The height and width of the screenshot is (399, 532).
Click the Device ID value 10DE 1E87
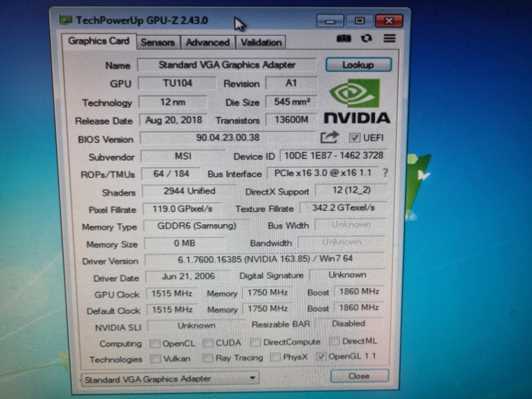point(334,156)
